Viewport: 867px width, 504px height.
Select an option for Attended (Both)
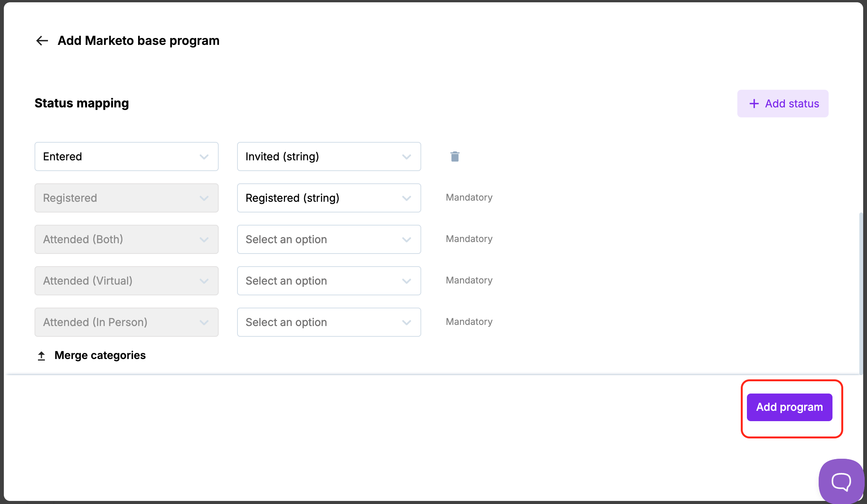coord(328,239)
